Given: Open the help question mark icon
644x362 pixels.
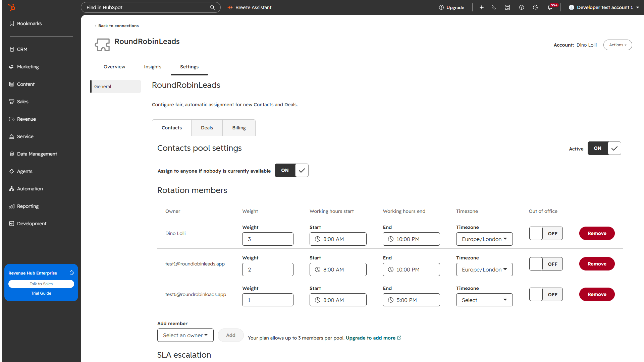Looking at the screenshot, I should (x=522, y=7).
